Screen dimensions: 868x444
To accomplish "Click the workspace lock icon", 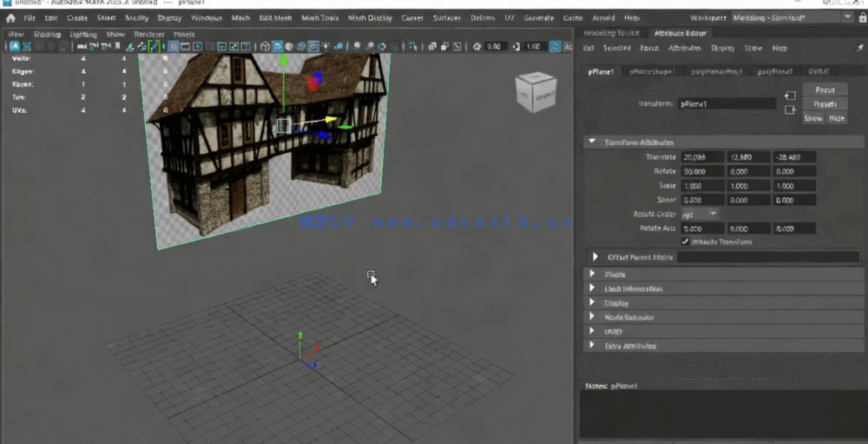I will [x=861, y=17].
